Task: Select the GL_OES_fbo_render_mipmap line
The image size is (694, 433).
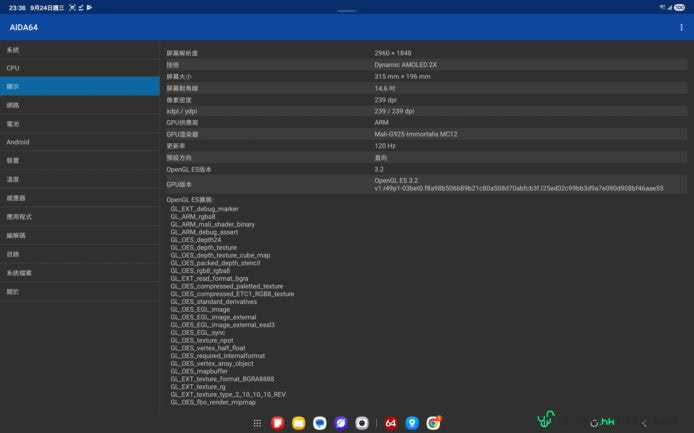Action: click(x=213, y=402)
